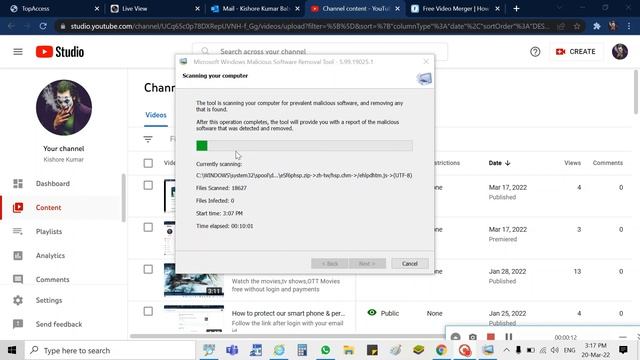Close the Malicious Software Removal Tool dialog
Screen dimensions: 640x360
[x=426, y=62]
